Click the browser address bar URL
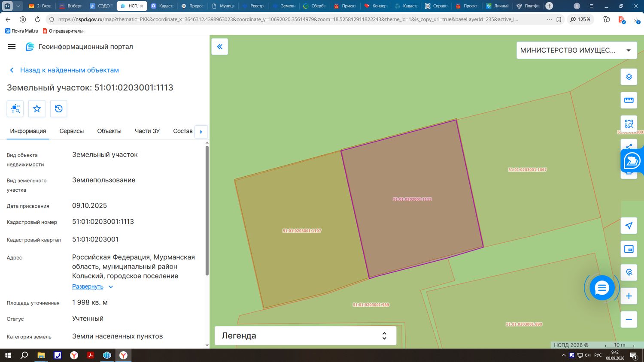 pyautogui.click(x=288, y=20)
